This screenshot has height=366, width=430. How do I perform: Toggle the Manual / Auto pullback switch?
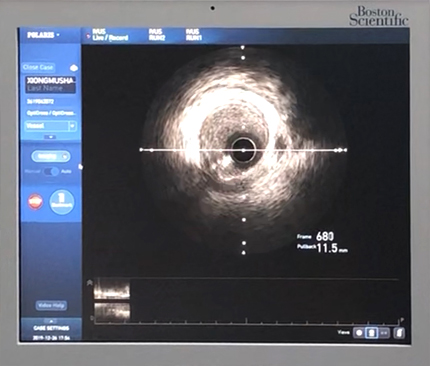tap(51, 171)
